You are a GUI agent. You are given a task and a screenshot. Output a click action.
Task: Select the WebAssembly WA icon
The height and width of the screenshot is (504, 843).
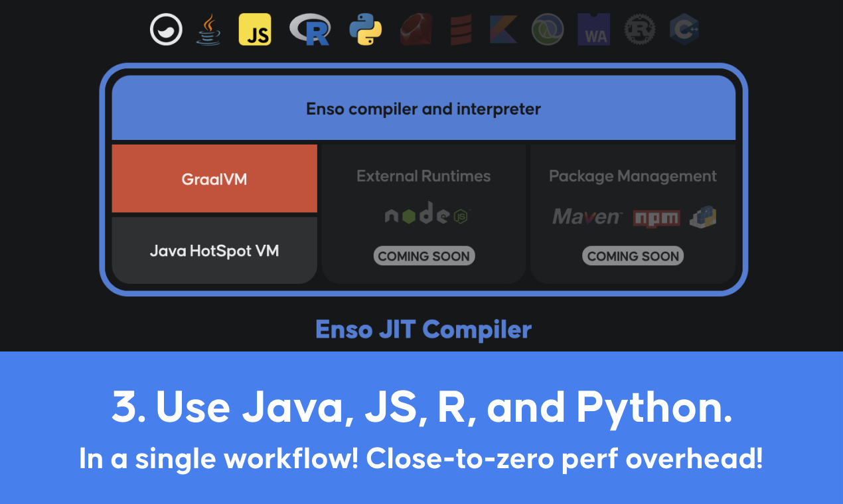point(593,30)
